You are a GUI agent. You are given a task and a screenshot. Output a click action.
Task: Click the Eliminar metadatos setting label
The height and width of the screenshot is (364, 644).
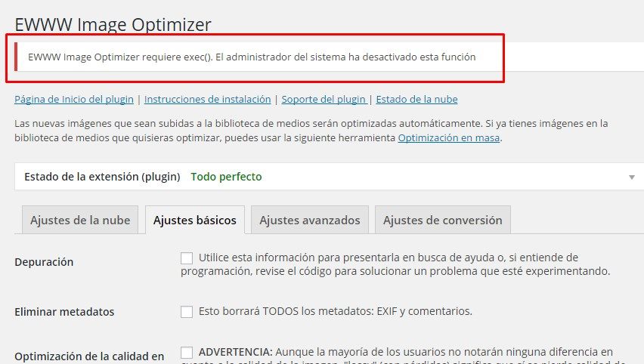(x=64, y=312)
